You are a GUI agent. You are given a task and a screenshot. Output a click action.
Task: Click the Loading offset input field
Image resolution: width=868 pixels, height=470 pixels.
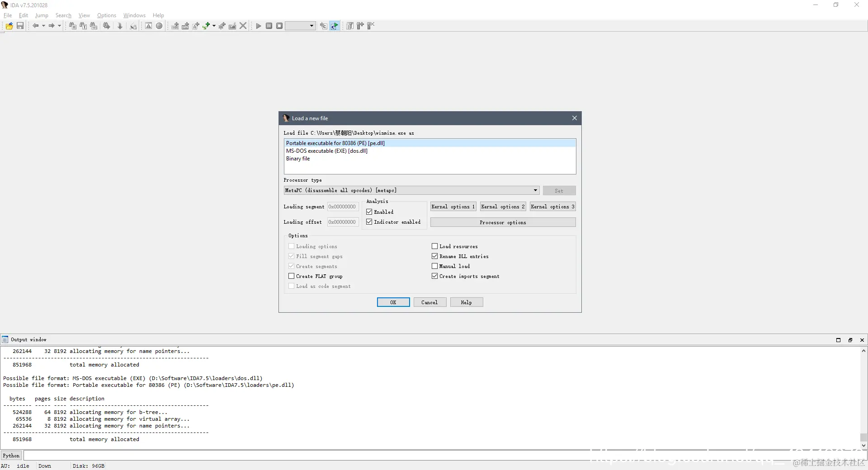pyautogui.click(x=343, y=222)
